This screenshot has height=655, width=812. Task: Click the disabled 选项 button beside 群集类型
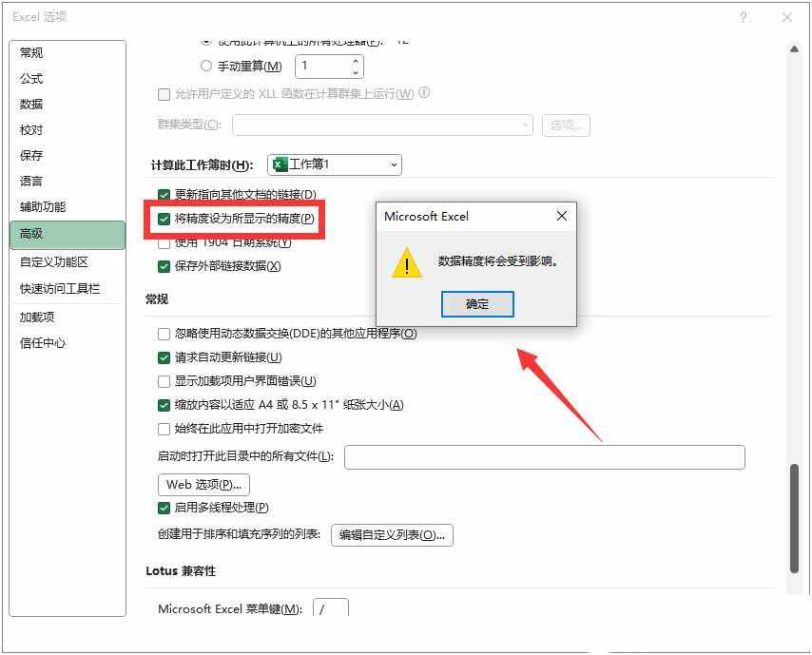(566, 125)
